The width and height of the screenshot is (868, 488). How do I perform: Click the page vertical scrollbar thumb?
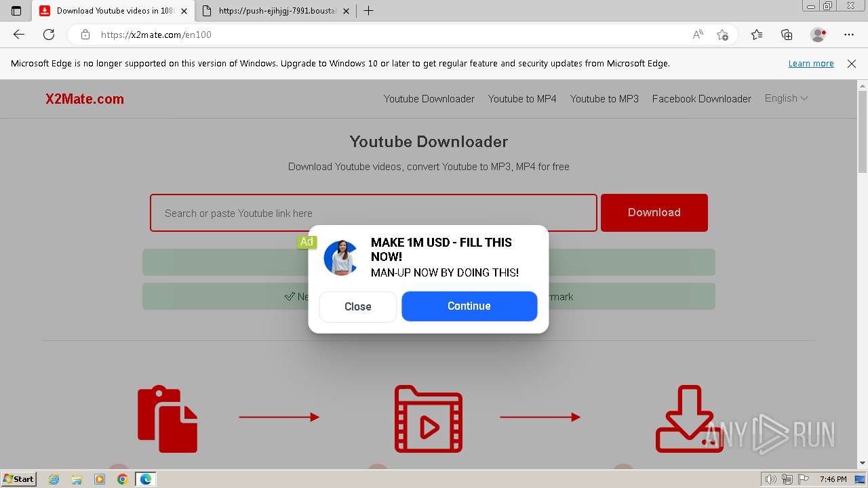863,132
